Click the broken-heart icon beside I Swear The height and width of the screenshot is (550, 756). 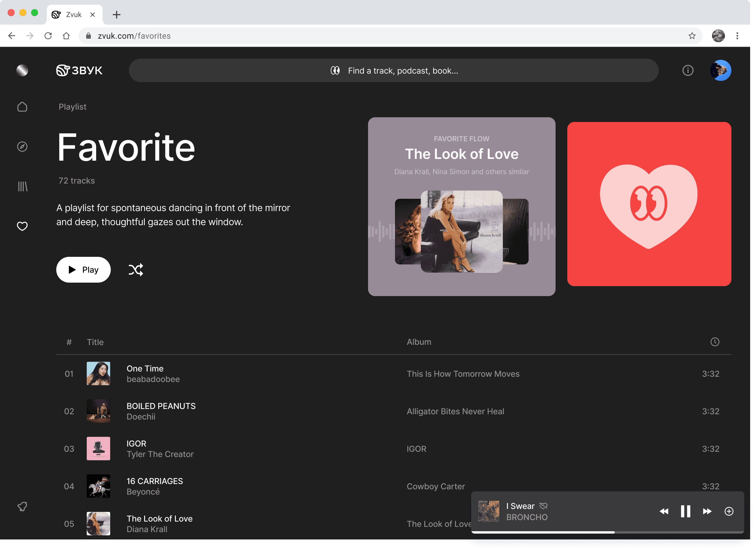pos(543,506)
